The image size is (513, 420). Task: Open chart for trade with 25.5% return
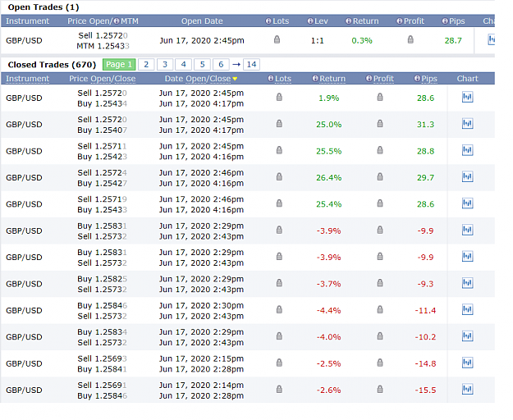468,150
